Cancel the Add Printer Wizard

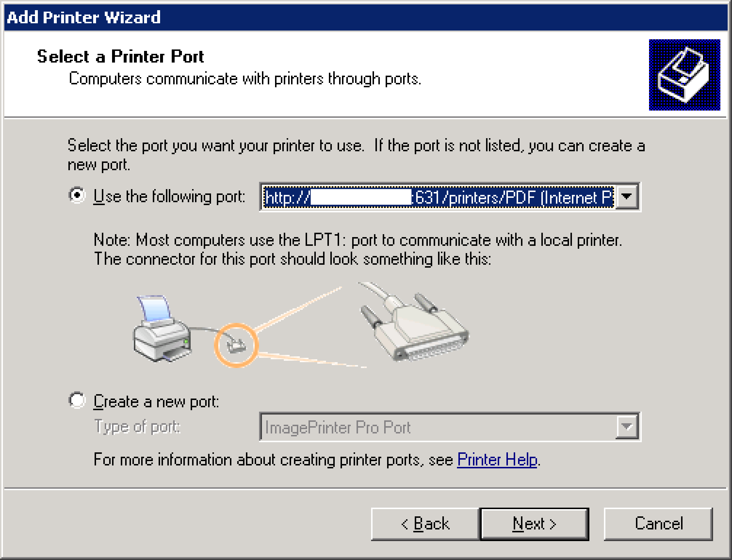pyautogui.click(x=658, y=524)
